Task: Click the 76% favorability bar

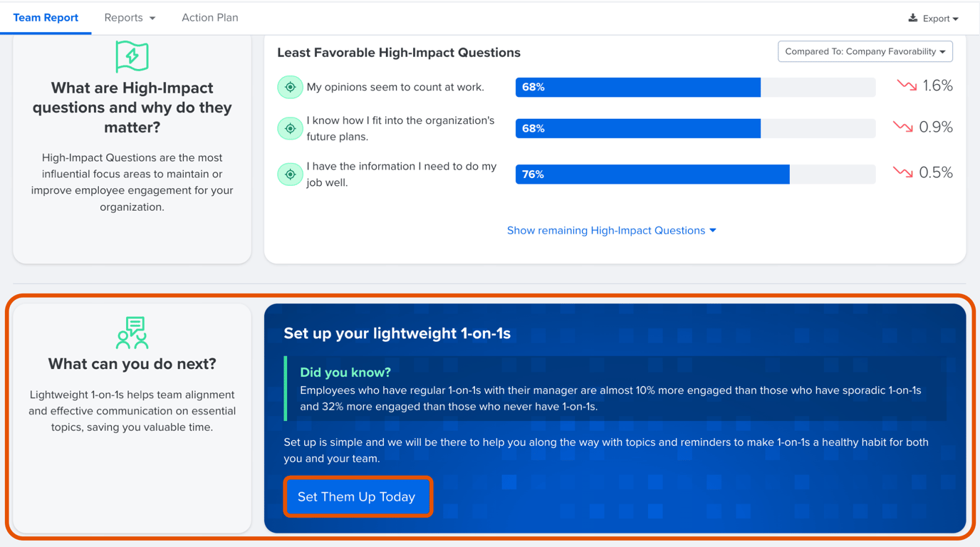Action: [x=652, y=174]
